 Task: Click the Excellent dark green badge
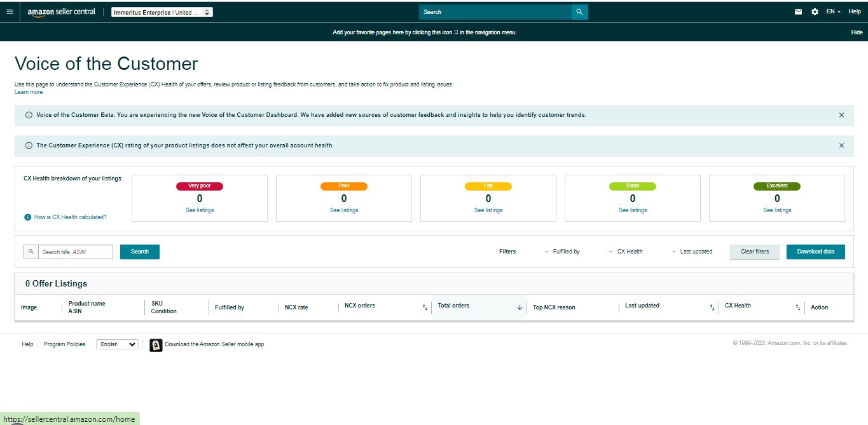(x=777, y=186)
